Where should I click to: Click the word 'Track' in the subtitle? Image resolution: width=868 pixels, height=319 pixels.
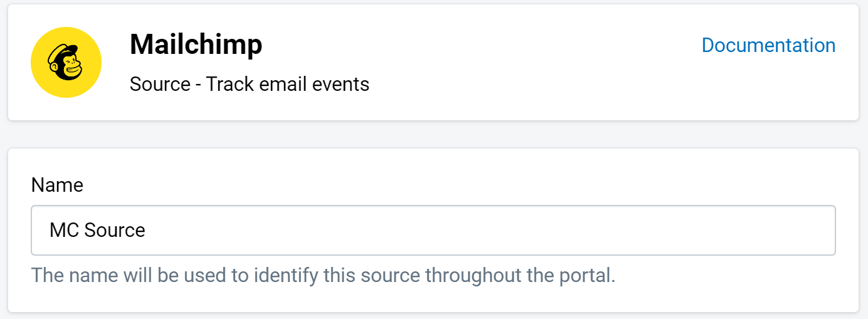click(x=220, y=84)
